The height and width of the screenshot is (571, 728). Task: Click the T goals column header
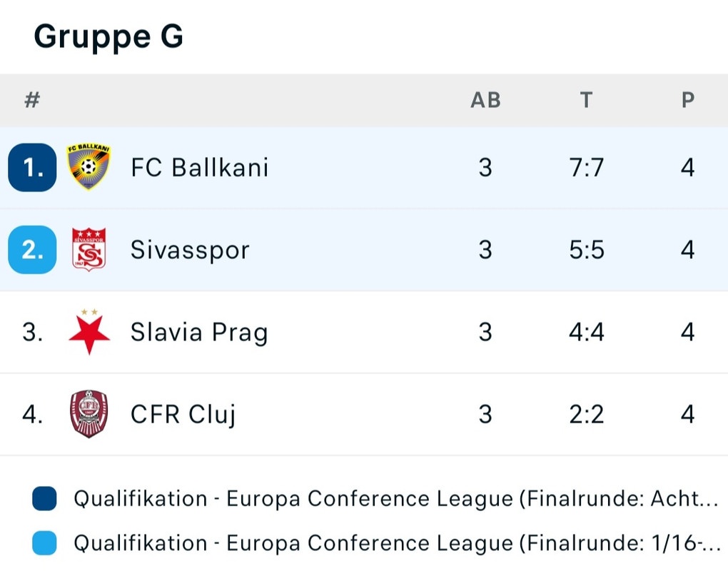586,100
